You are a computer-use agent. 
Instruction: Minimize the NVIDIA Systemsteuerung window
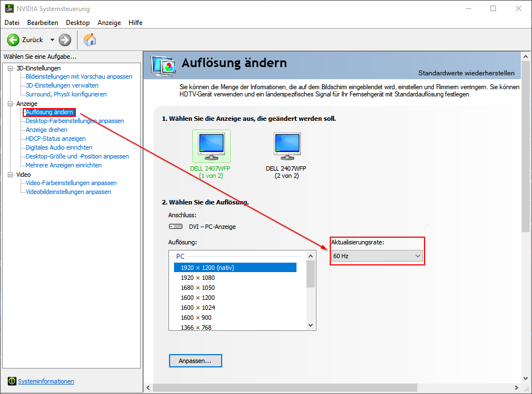click(x=468, y=8)
